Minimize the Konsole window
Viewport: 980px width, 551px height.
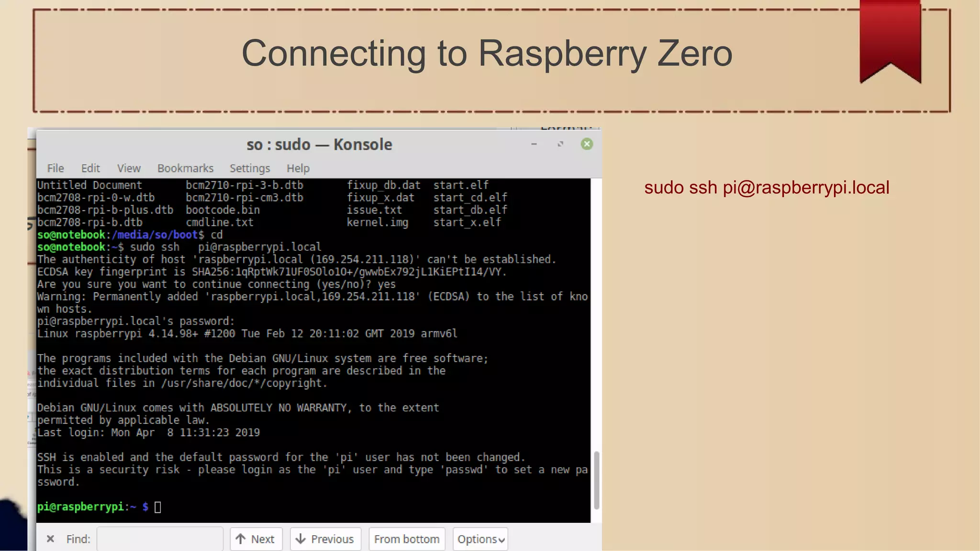(534, 144)
